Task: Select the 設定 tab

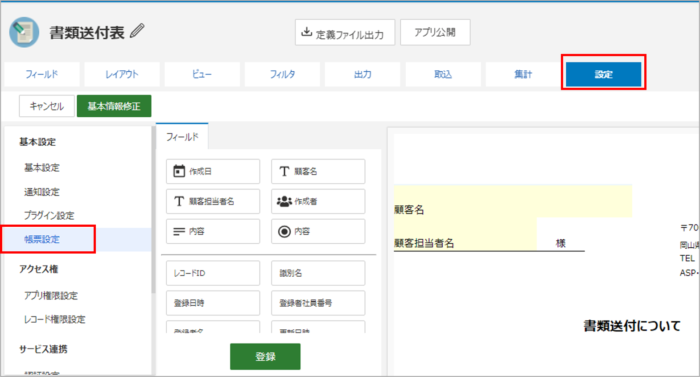Action: [604, 74]
